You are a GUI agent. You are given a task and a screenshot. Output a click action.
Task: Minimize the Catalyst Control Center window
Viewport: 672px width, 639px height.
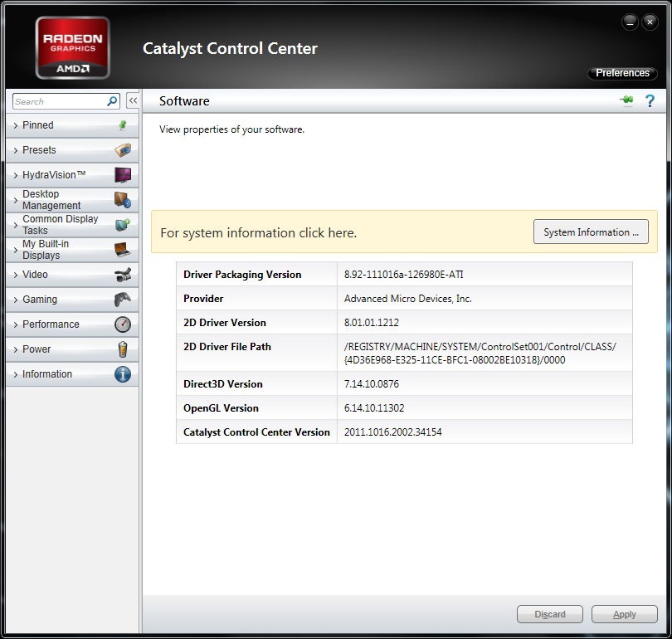pos(630,22)
